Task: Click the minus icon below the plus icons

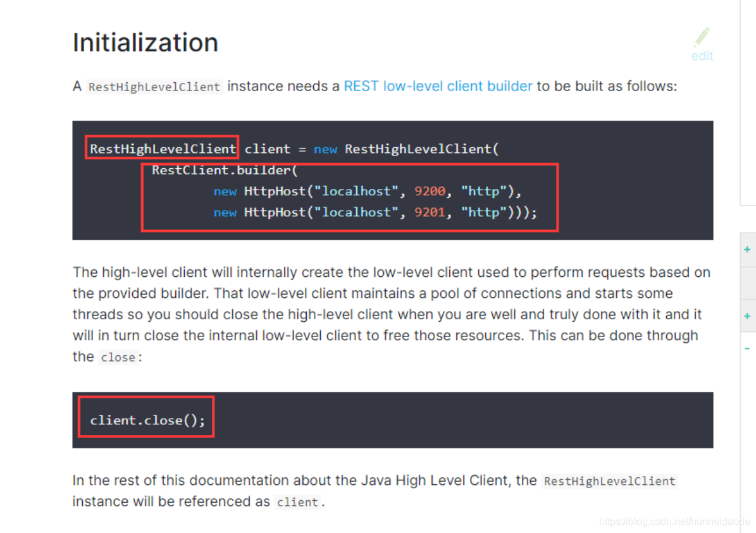Action: tap(747, 348)
